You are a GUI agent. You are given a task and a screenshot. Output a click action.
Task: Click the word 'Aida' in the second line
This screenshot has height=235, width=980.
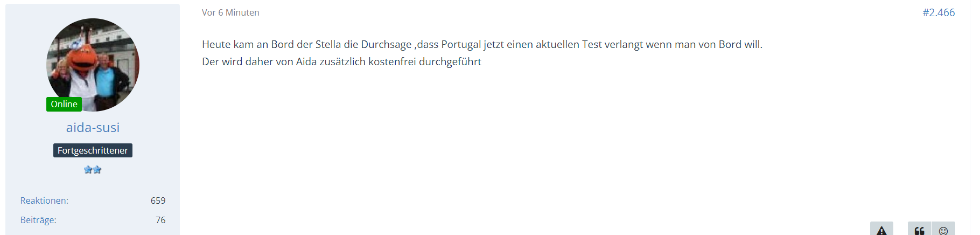pyautogui.click(x=306, y=61)
